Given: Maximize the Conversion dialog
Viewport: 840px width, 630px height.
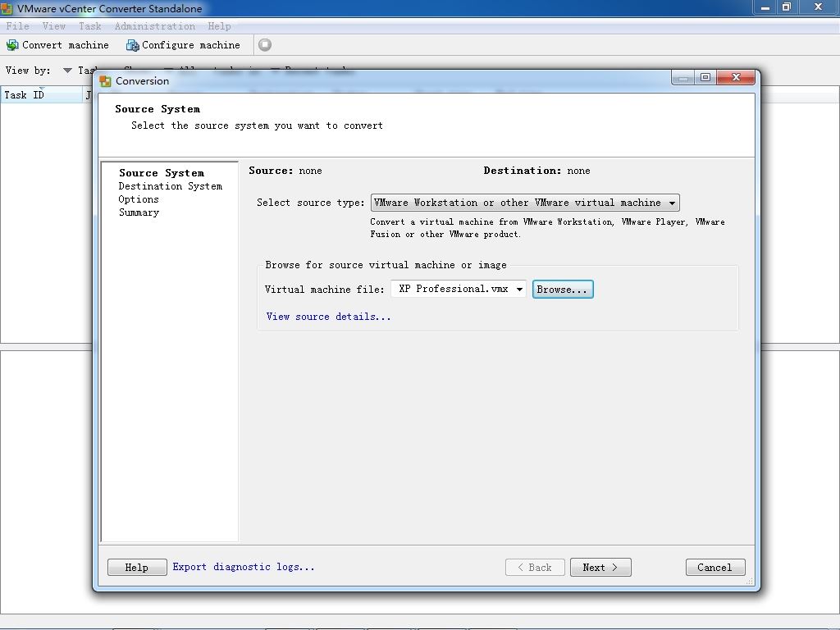Looking at the screenshot, I should 705,78.
